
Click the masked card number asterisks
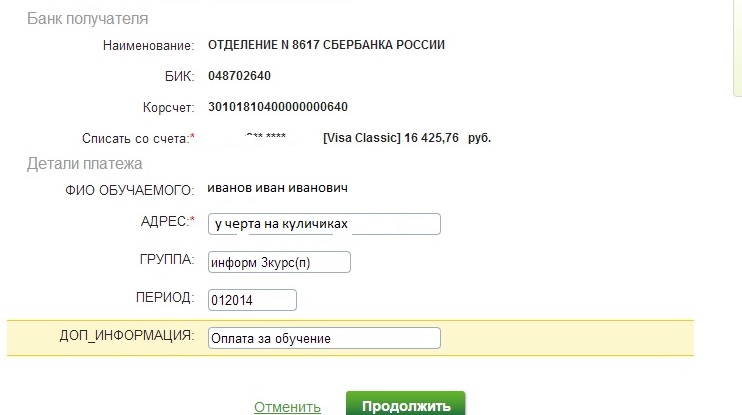pyautogui.click(x=265, y=137)
